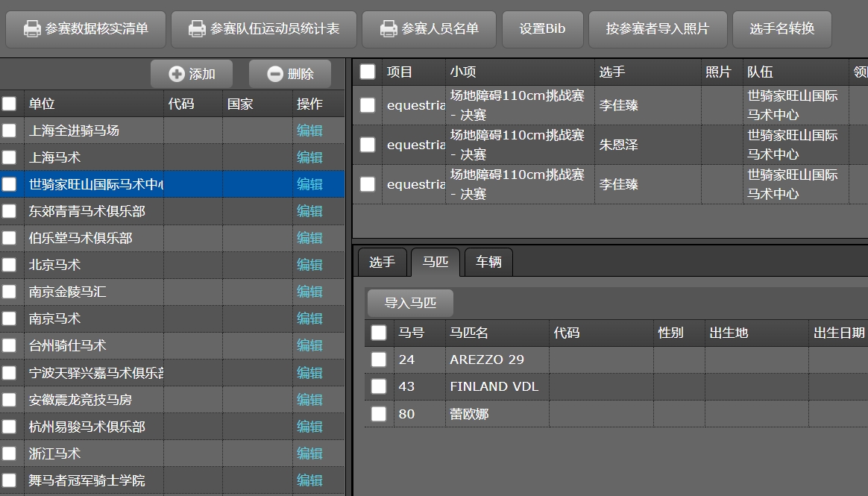
Task: Click the plus icon on 添加 button
Action: coord(177,74)
